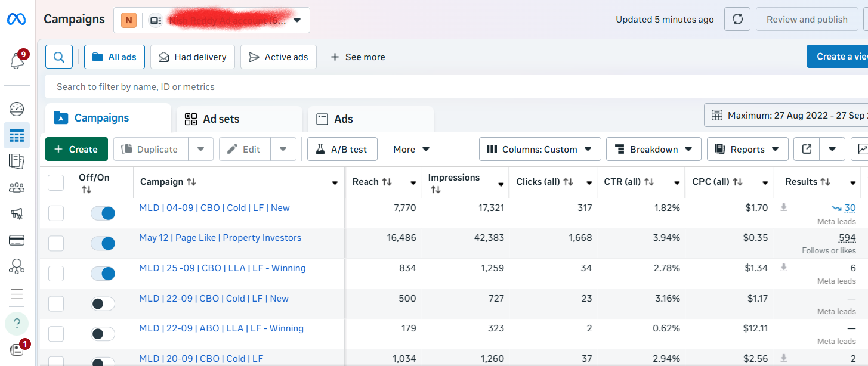
Task: Click the search magnifier icon
Action: click(59, 57)
